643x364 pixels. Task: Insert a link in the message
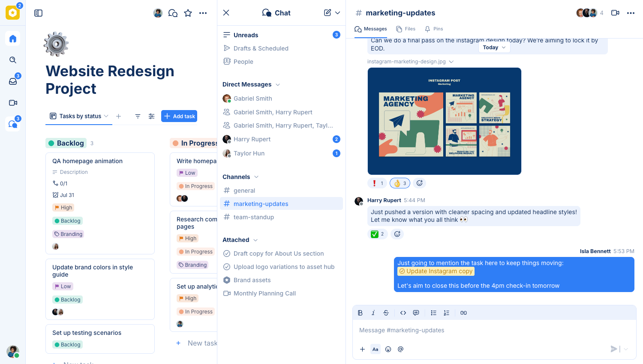(x=463, y=313)
